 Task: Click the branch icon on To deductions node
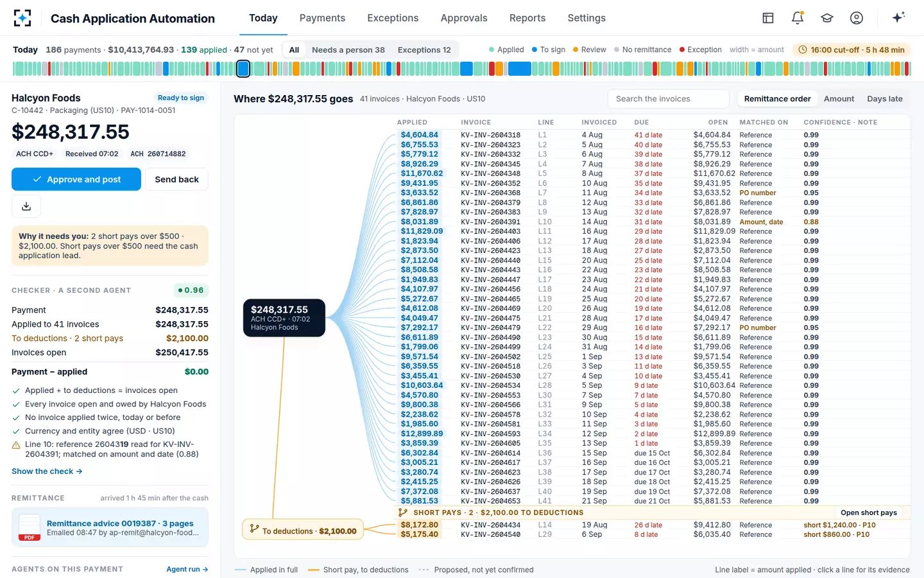click(255, 529)
